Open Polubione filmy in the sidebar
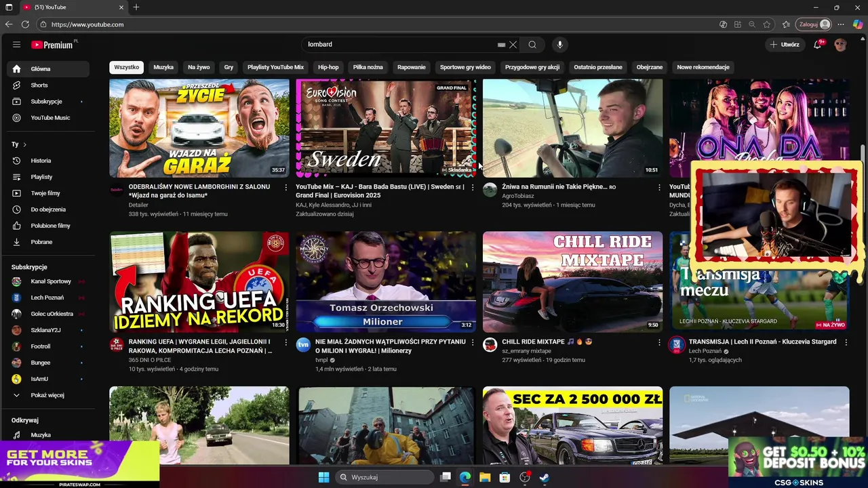This screenshot has width=868, height=488. pos(47,226)
